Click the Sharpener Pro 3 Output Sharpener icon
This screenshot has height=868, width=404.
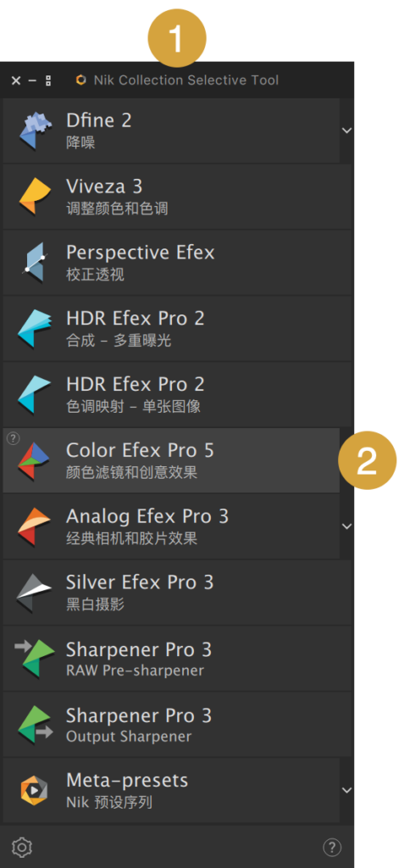(x=36, y=724)
